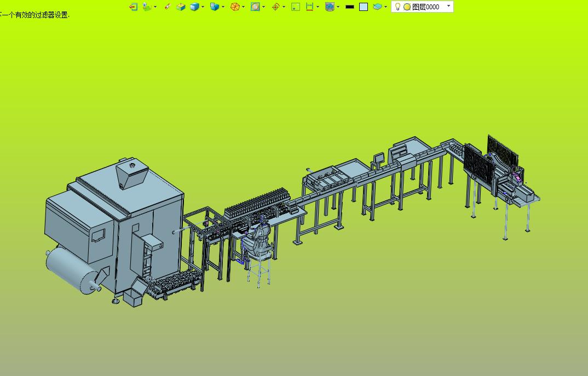The height and width of the screenshot is (376, 588).
Task: Click the exit arrow icon in toolbar
Action: [133, 7]
